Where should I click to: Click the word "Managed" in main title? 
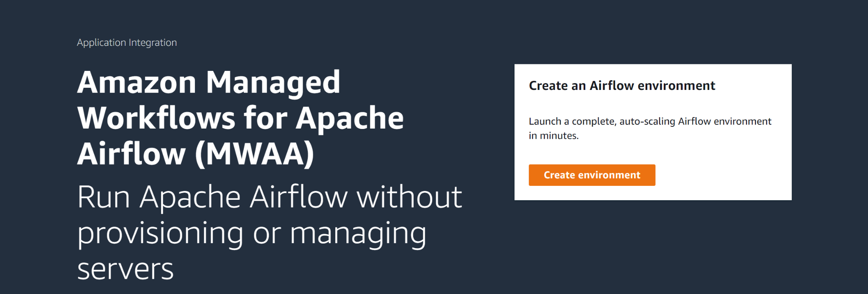click(273, 82)
